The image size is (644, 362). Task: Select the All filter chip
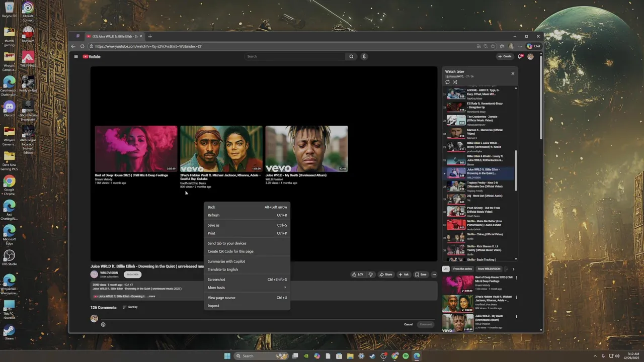[x=445, y=269]
